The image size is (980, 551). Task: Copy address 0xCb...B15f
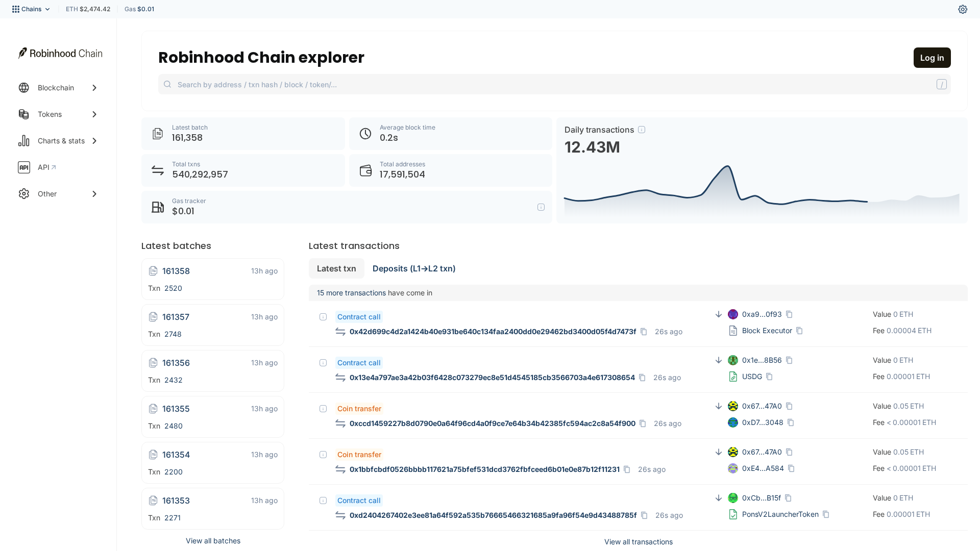788,498
